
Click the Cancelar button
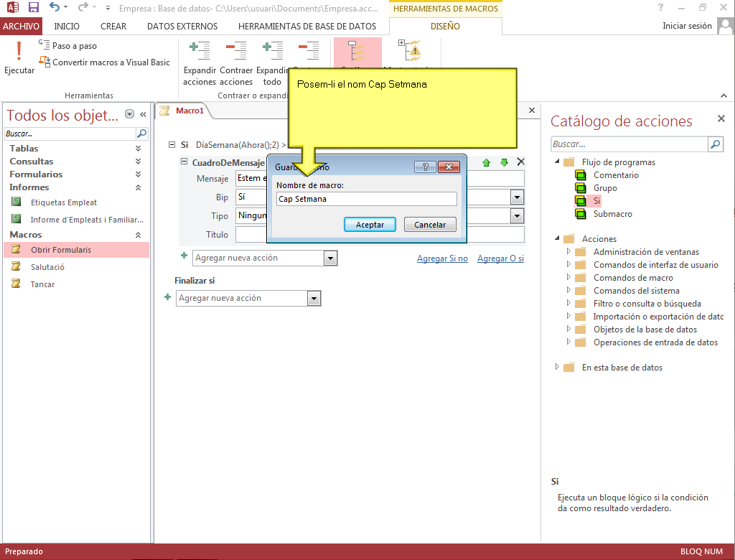(x=430, y=225)
